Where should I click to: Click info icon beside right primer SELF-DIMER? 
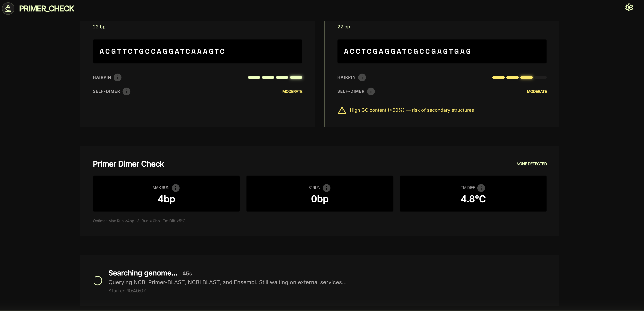(371, 91)
